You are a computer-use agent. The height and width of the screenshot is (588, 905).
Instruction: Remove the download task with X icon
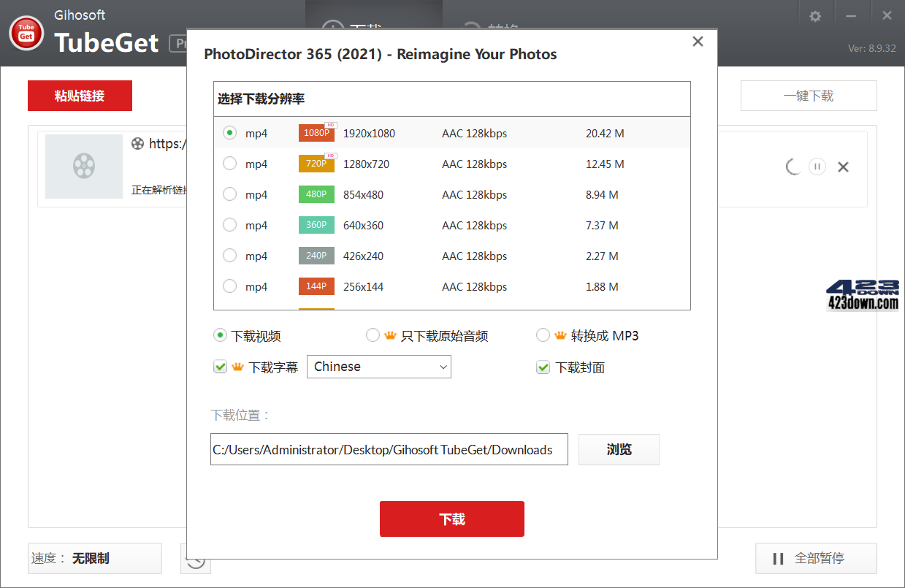(x=843, y=167)
